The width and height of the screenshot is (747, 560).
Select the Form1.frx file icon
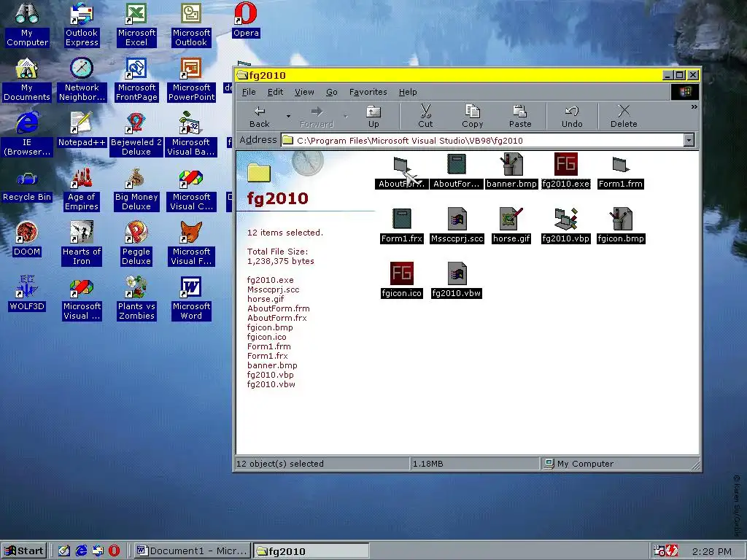[402, 219]
